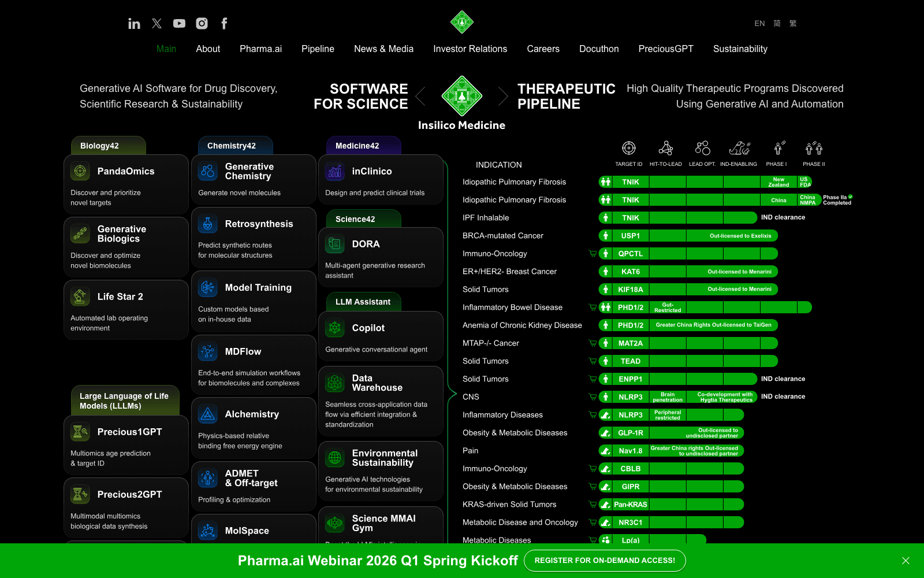The width and height of the screenshot is (924, 578).
Task: Click the Precious1GPT hourglass icon
Action: [80, 432]
